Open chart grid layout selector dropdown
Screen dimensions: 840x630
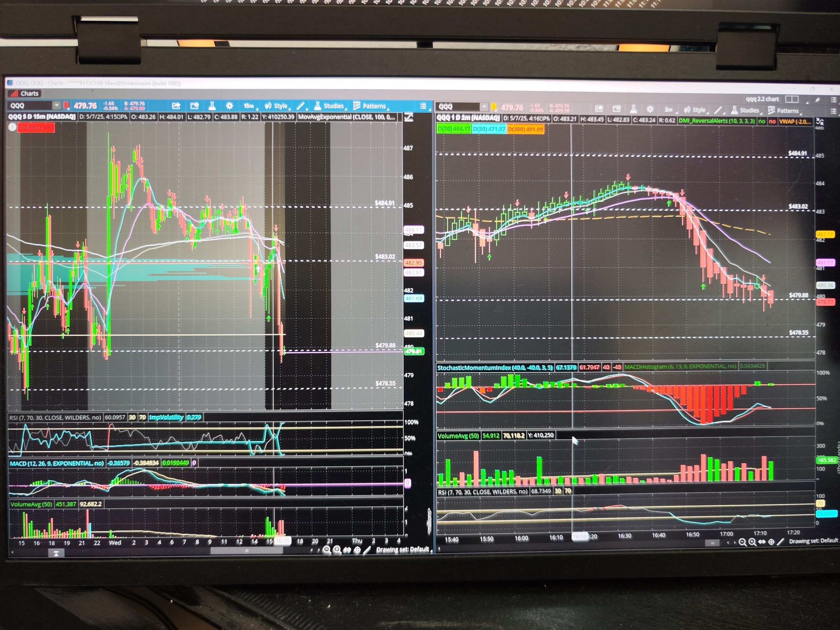tap(792, 99)
